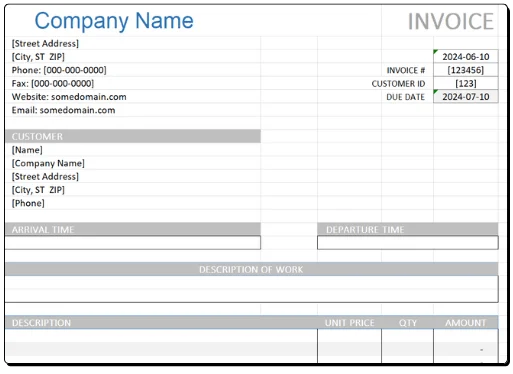Click the UNIT PRICE column header

349,323
